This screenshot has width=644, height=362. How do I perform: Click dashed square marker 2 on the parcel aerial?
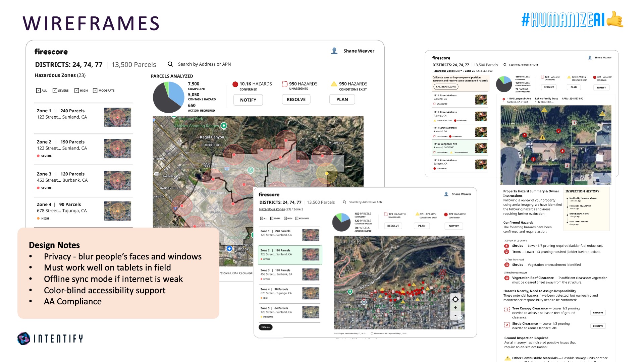click(567, 166)
